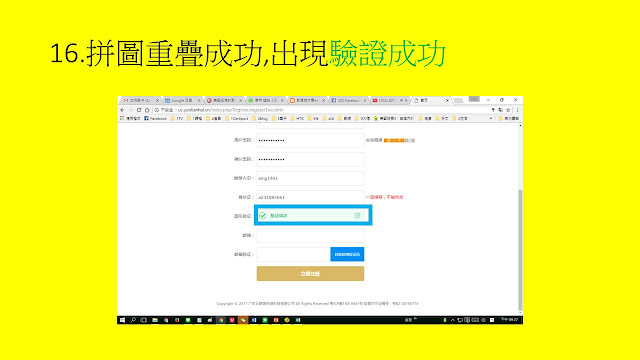The image size is (640, 360).
Task: Open the Facebook bookmark
Action: 156,118
